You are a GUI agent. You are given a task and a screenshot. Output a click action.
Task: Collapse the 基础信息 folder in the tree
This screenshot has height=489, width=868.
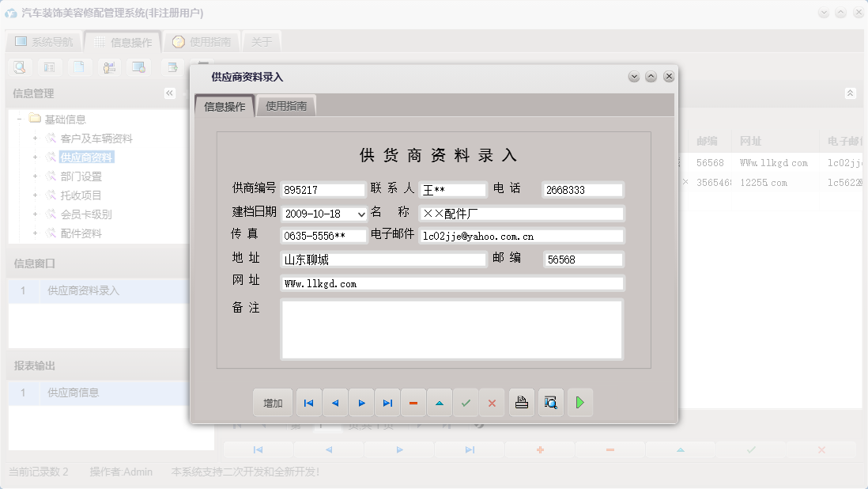[18, 119]
